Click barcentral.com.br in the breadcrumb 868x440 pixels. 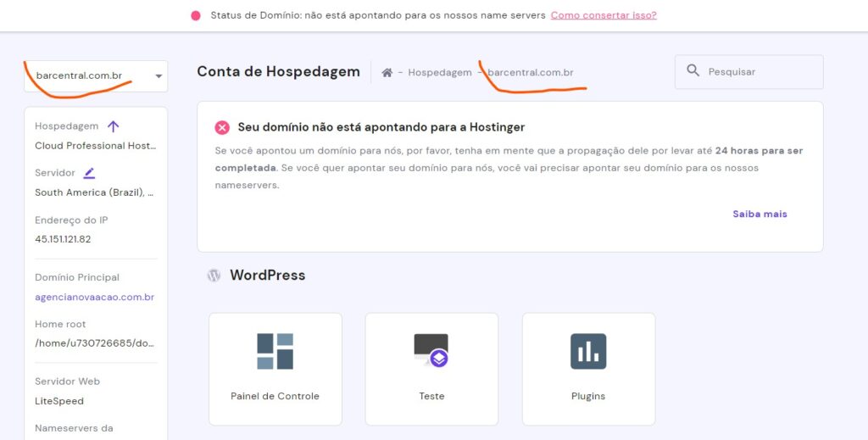click(x=530, y=73)
